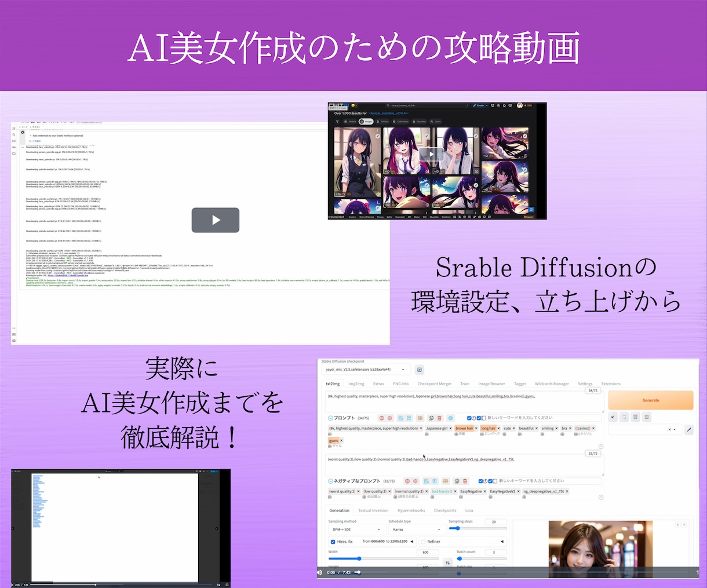This screenshot has width=707, height=588.
Task: Toggle the first checkbox in the プロンプト row
Action: click(x=469, y=418)
